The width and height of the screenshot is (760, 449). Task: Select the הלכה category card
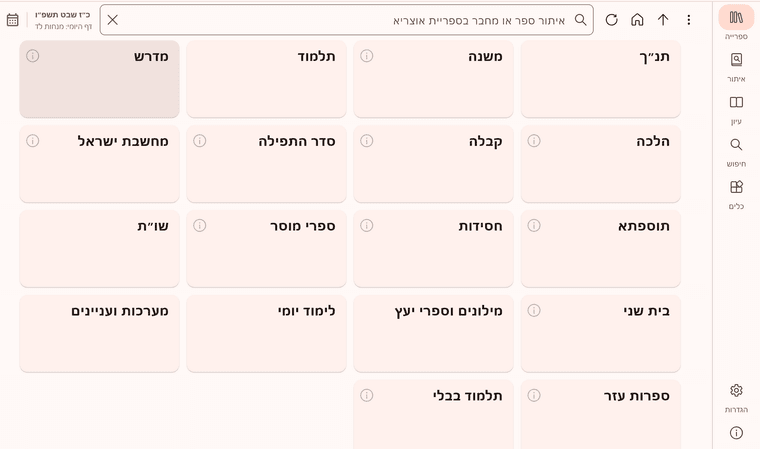click(x=600, y=164)
